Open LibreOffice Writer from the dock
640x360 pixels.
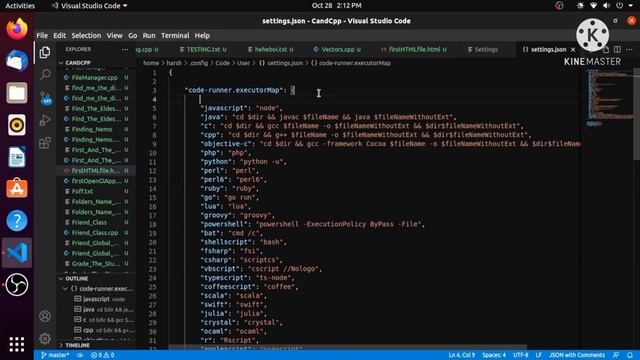coord(17,157)
